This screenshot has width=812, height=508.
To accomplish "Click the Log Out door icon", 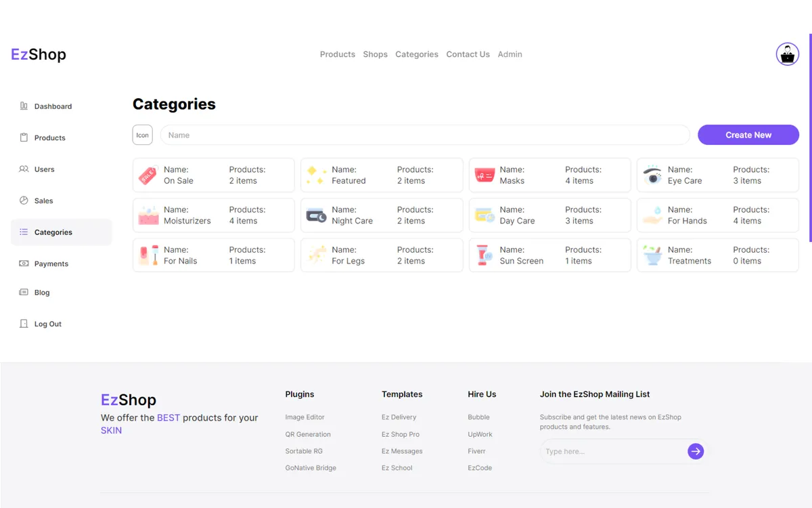I will (24, 324).
